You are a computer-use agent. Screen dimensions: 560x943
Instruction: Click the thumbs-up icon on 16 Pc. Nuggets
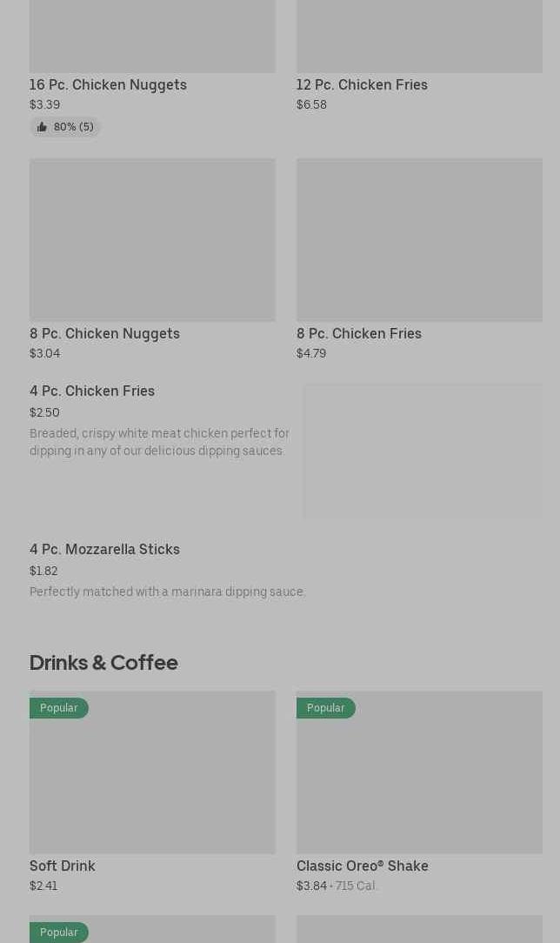coord(42,127)
